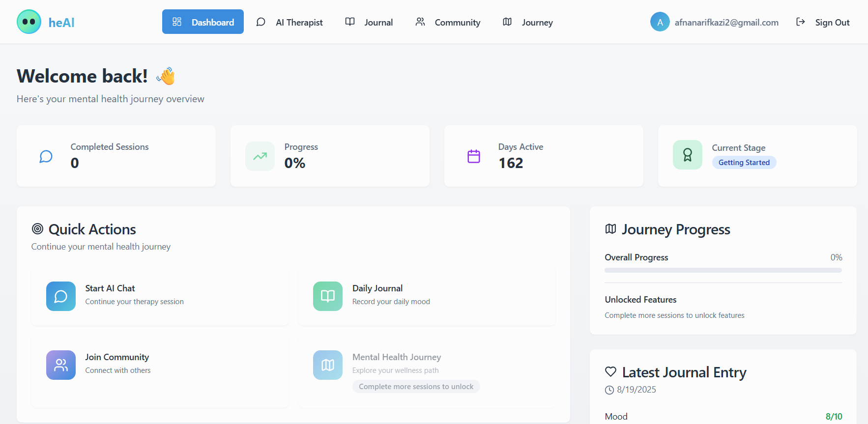Click the Progress trending-up icon
Screen dimensions: 868x424
pos(260,156)
